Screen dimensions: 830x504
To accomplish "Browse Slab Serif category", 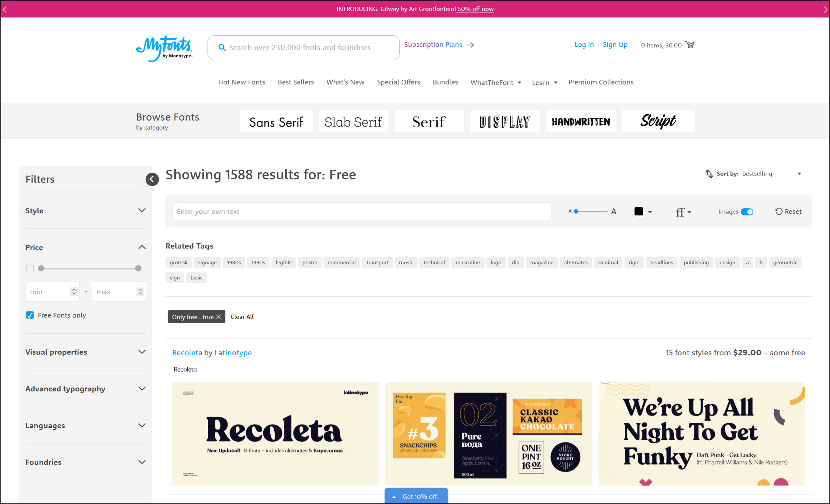I will (353, 121).
